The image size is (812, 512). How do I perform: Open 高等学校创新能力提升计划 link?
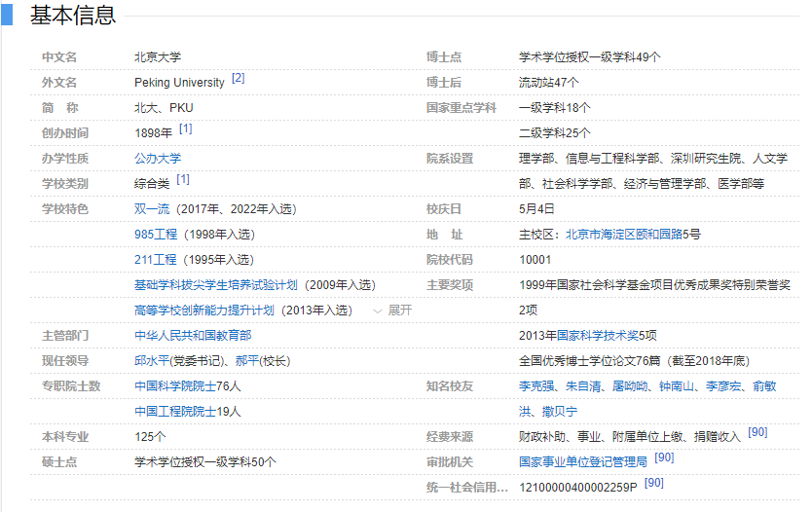coord(204,311)
